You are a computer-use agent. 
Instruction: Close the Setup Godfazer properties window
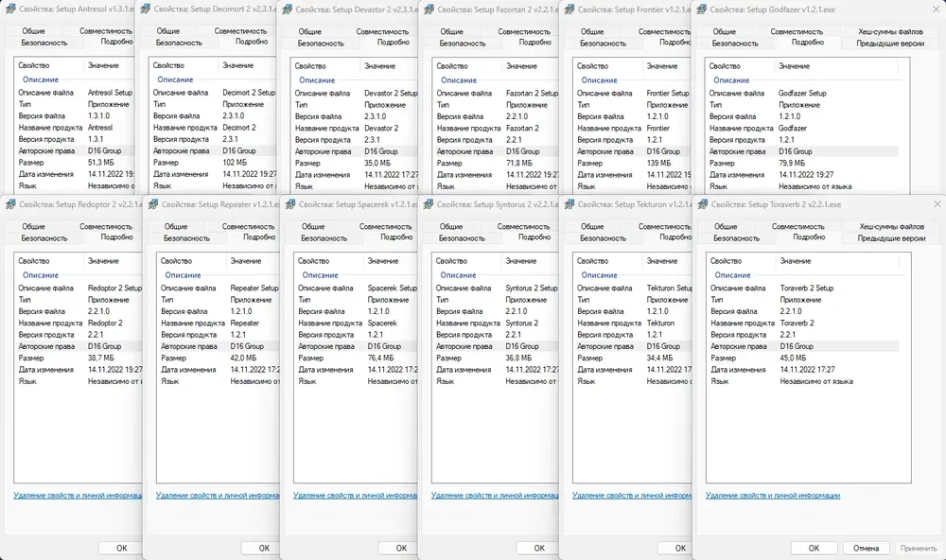click(937, 9)
